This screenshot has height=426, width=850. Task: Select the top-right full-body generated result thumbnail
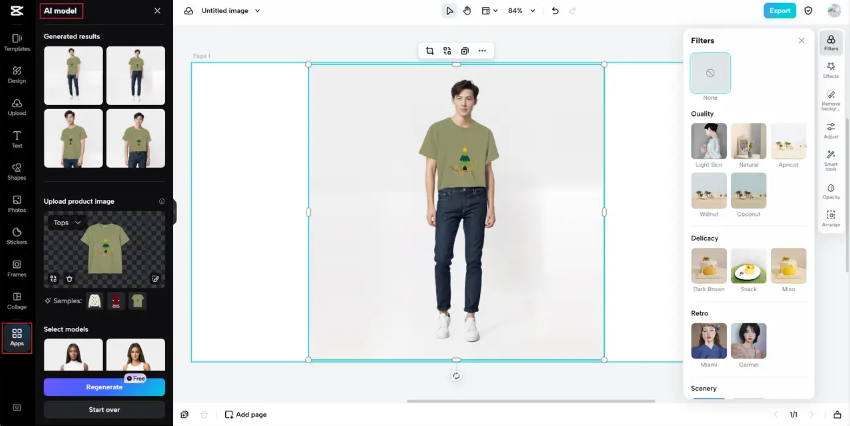(136, 75)
